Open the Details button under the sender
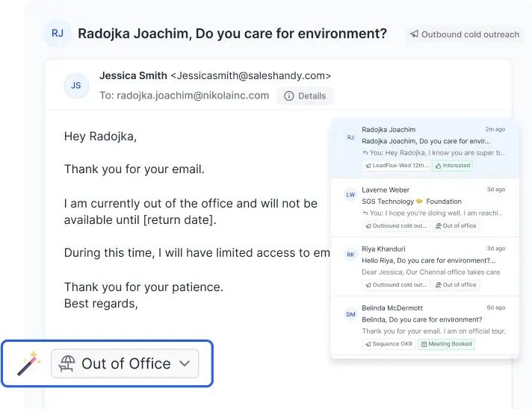Image resolution: width=532 pixels, height=409 pixels. click(305, 96)
